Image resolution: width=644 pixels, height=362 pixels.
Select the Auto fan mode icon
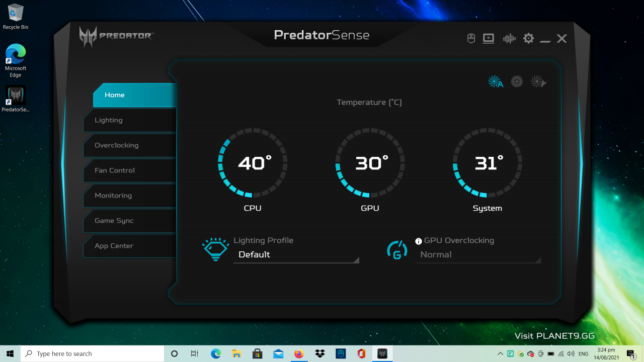496,81
